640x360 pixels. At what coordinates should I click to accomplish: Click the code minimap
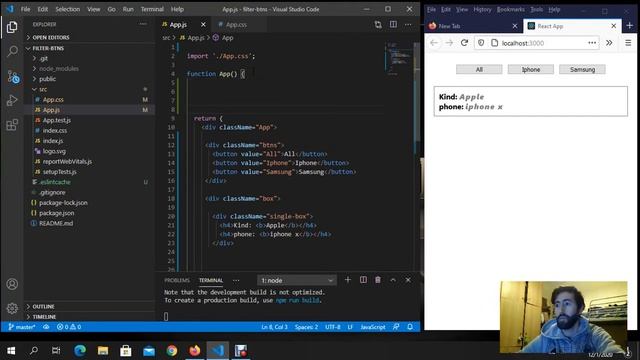click(398, 59)
